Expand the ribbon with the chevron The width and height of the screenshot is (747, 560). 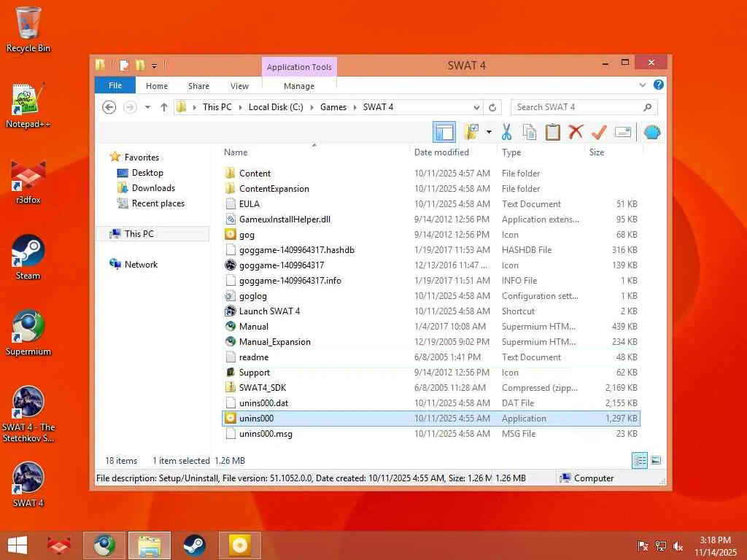[642, 85]
